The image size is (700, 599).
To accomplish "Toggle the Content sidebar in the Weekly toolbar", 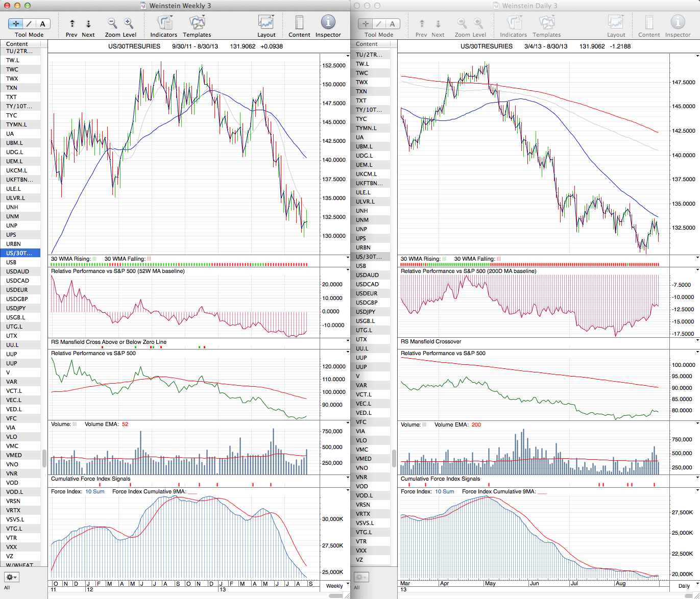I will coord(299,23).
